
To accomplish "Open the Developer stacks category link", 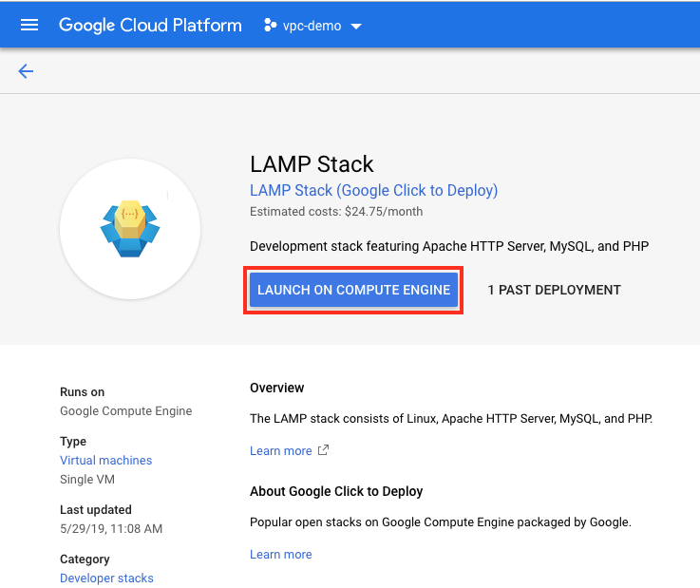I will 106,578.
